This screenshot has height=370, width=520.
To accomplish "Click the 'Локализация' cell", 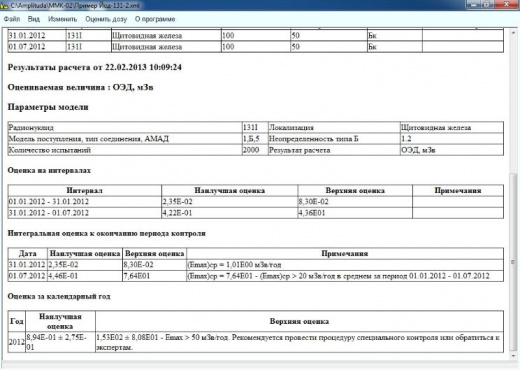I will pyautogui.click(x=334, y=127).
